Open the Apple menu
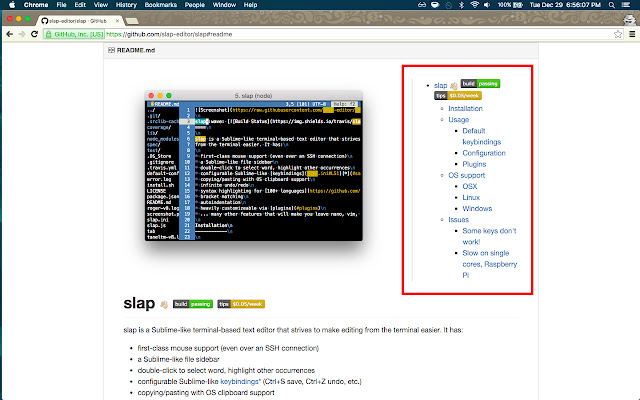 pyautogui.click(x=12, y=5)
